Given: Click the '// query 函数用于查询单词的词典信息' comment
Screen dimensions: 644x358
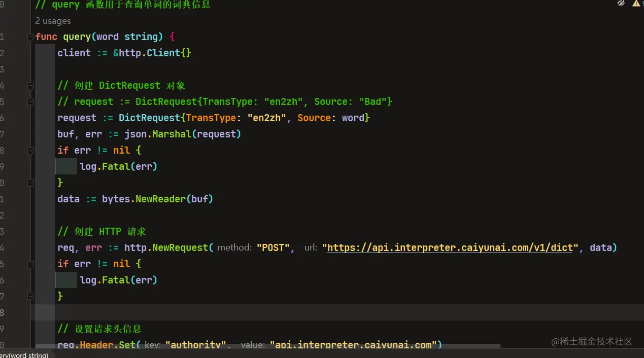Looking at the screenshot, I should pyautogui.click(x=123, y=5).
